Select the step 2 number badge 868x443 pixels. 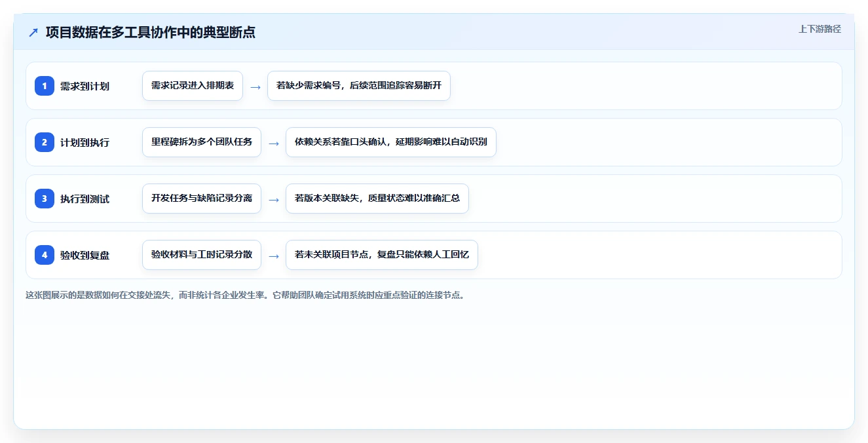coord(45,142)
